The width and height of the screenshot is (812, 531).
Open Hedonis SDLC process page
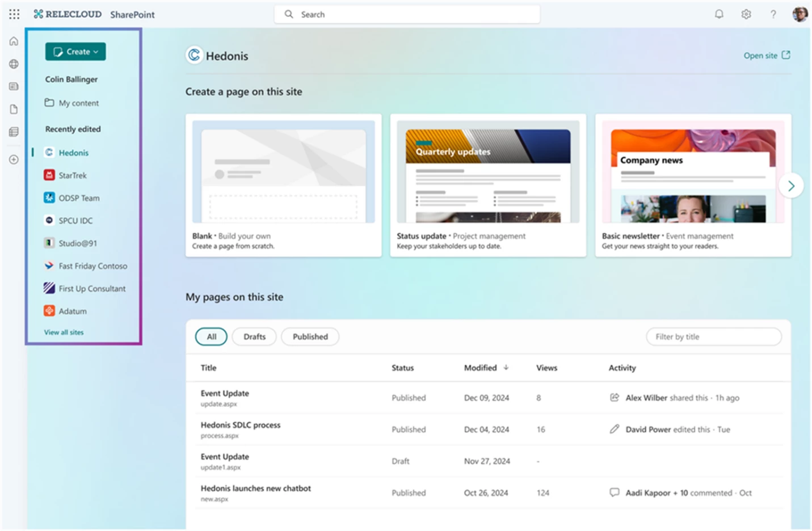[x=241, y=425]
